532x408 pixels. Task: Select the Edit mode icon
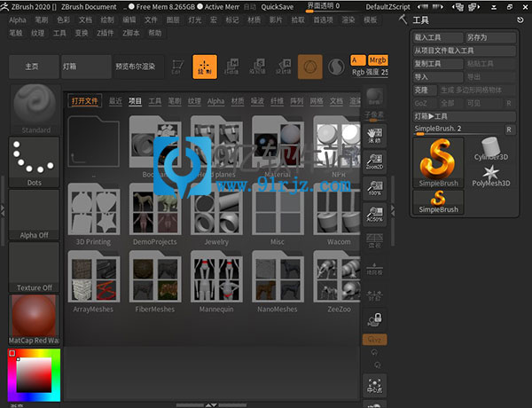coord(177,67)
